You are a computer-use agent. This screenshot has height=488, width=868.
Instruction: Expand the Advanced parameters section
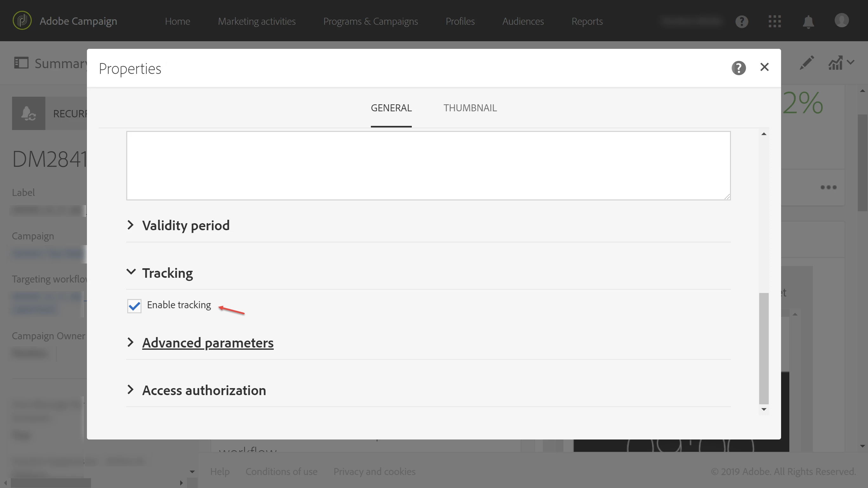207,342
